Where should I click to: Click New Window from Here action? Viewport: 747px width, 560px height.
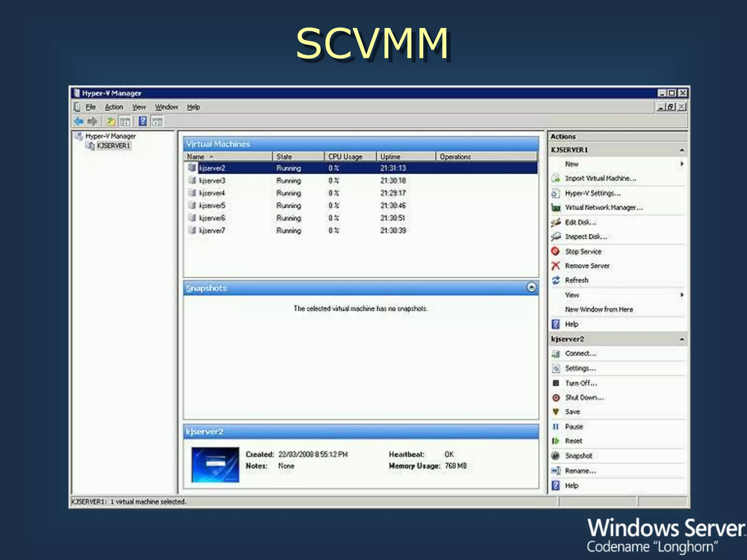coord(599,310)
